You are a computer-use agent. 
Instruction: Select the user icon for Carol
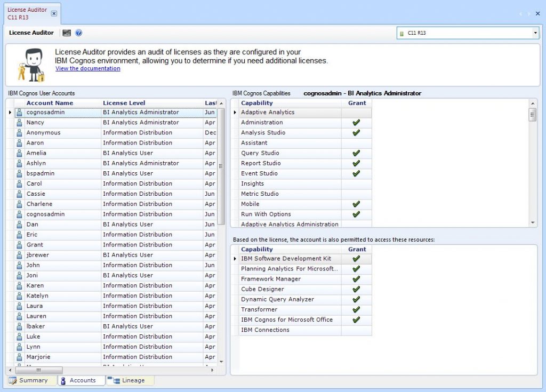pyautogui.click(x=20, y=183)
